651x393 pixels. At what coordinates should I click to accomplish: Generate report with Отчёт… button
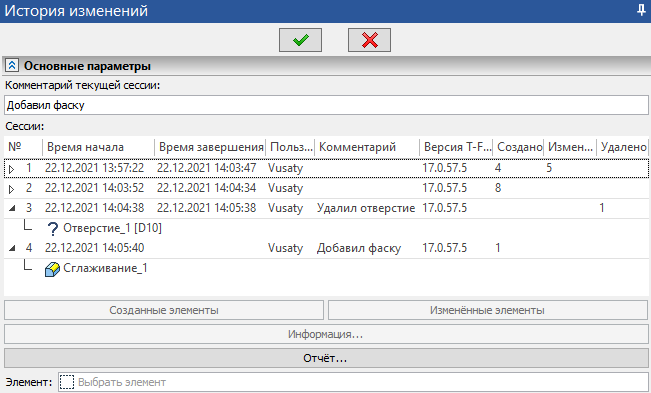pos(326,358)
